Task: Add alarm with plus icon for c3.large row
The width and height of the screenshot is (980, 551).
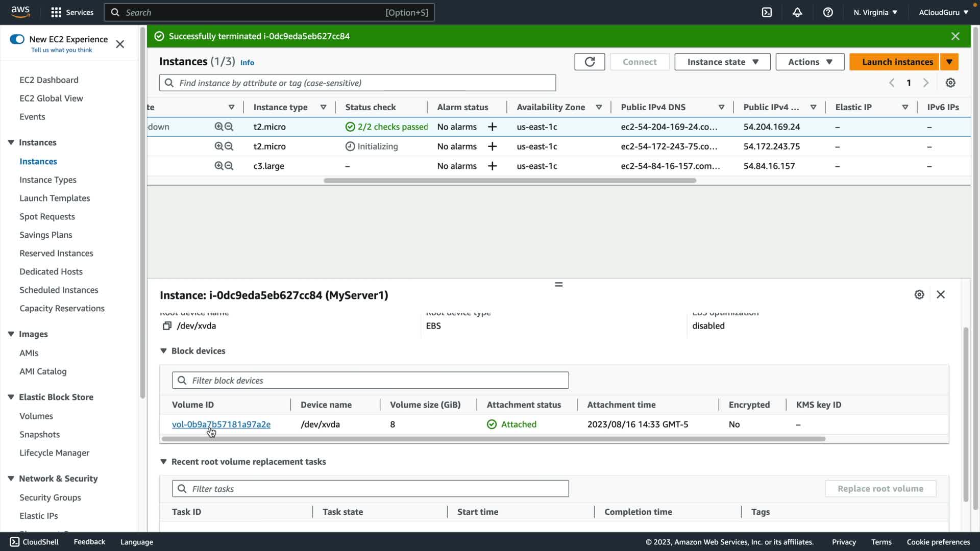Action: click(x=492, y=166)
